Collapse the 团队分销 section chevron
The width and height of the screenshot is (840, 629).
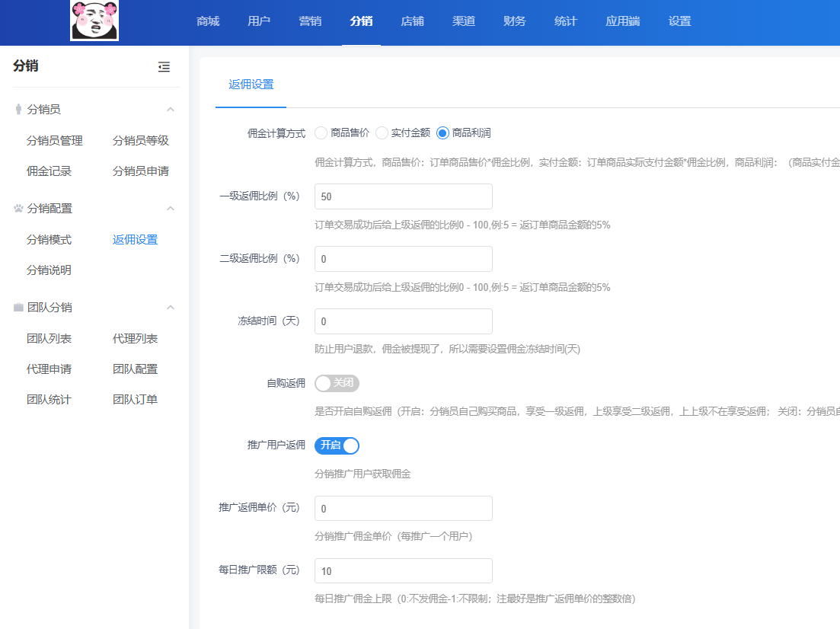pos(171,308)
